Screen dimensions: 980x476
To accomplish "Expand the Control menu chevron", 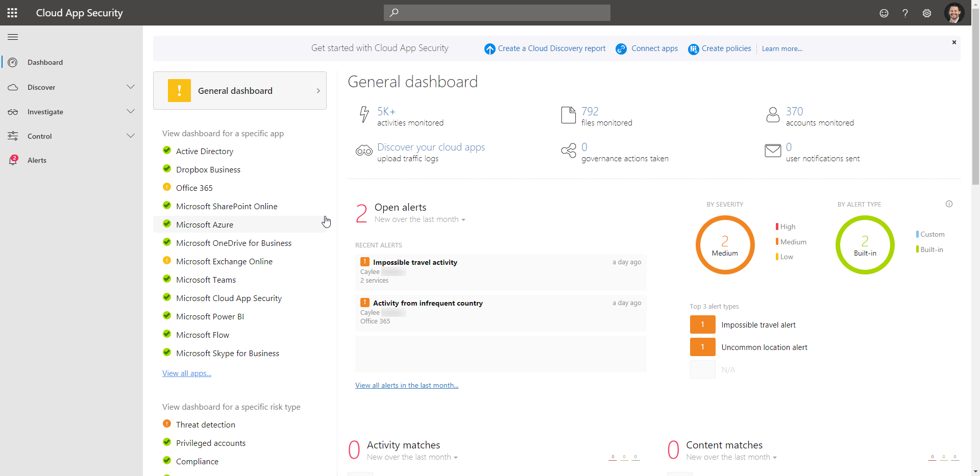I will coord(131,136).
